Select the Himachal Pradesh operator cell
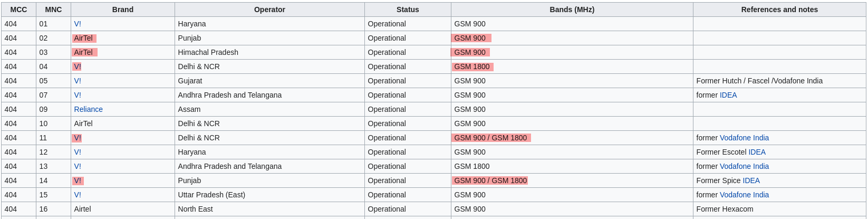868x219 pixels. (208, 52)
